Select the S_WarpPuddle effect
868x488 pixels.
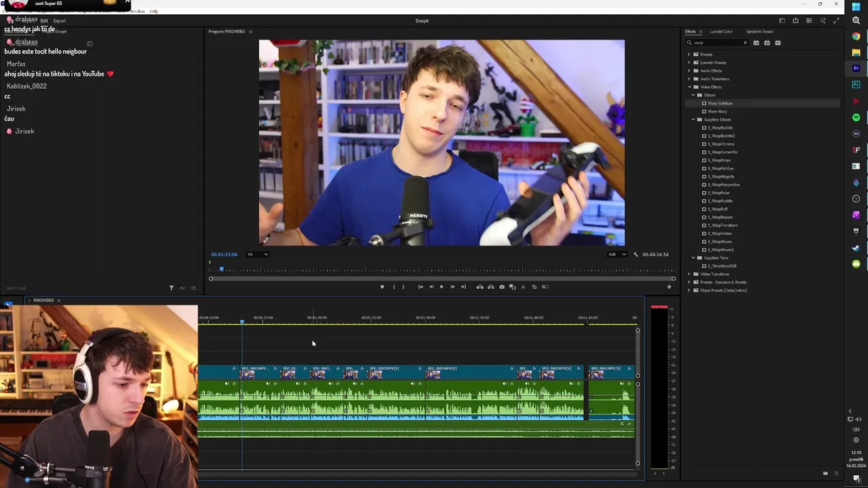720,201
